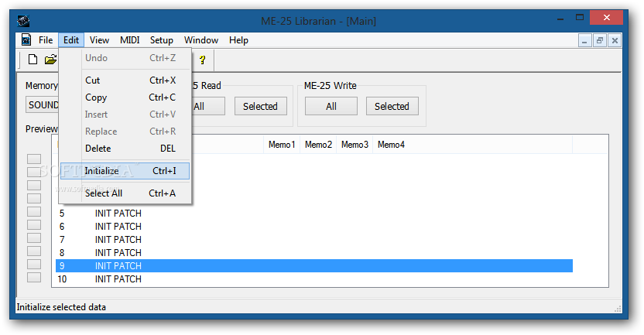
Task: Select row 5 INIT PATCH
Action: click(314, 213)
